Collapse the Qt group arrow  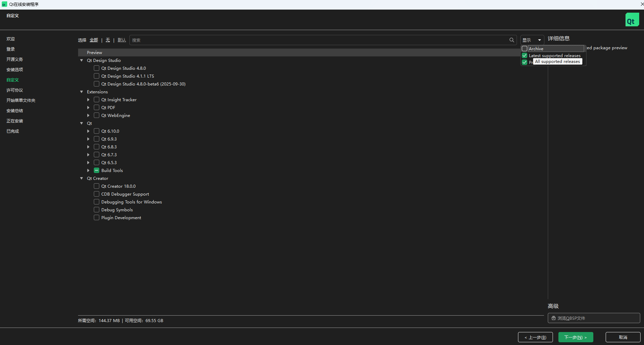81,123
